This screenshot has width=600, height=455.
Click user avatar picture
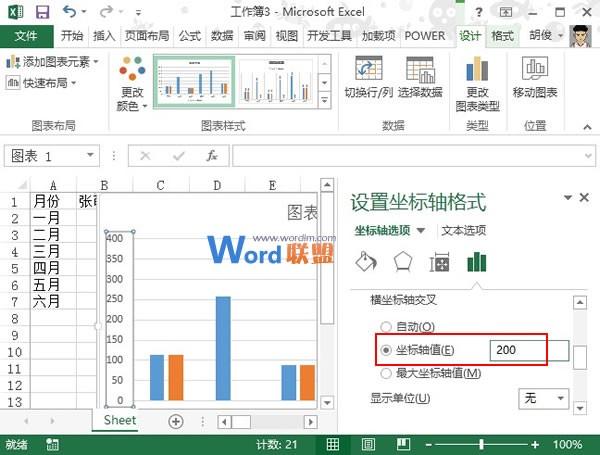(580, 36)
